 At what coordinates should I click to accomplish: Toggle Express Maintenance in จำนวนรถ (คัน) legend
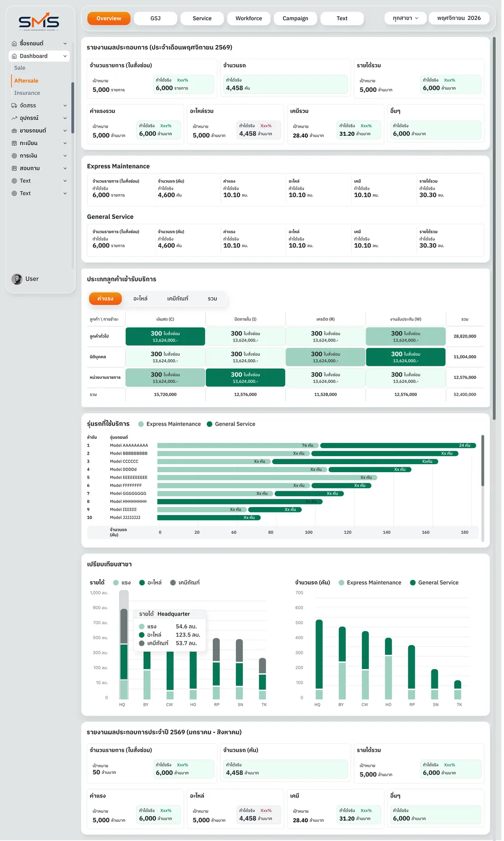tap(370, 583)
